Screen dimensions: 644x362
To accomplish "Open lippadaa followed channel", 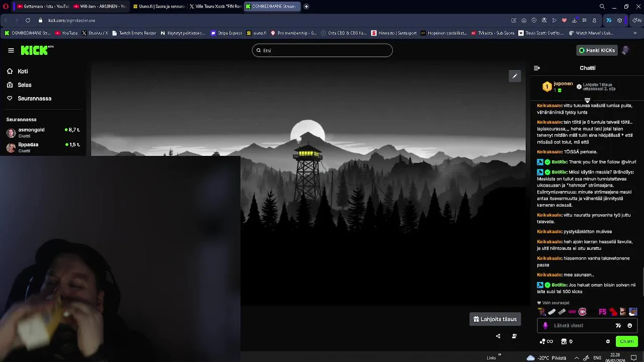I will (43, 147).
